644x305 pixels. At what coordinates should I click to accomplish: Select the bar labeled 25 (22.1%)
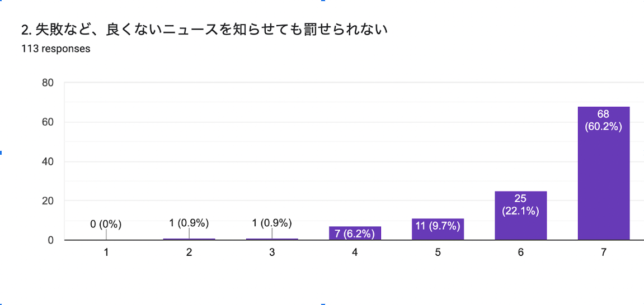click(520, 216)
